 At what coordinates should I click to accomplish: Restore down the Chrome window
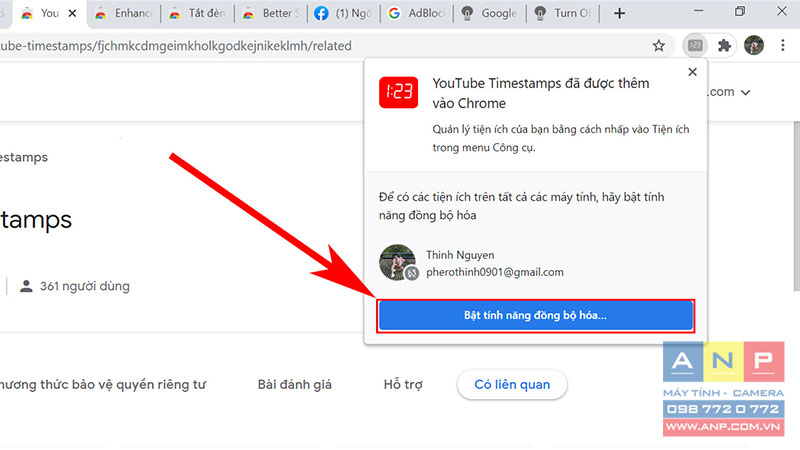(x=740, y=11)
